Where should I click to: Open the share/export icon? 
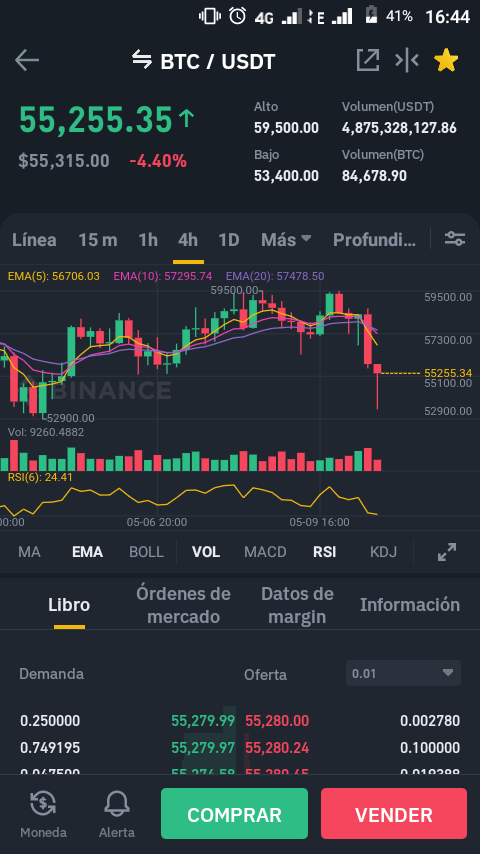[368, 60]
